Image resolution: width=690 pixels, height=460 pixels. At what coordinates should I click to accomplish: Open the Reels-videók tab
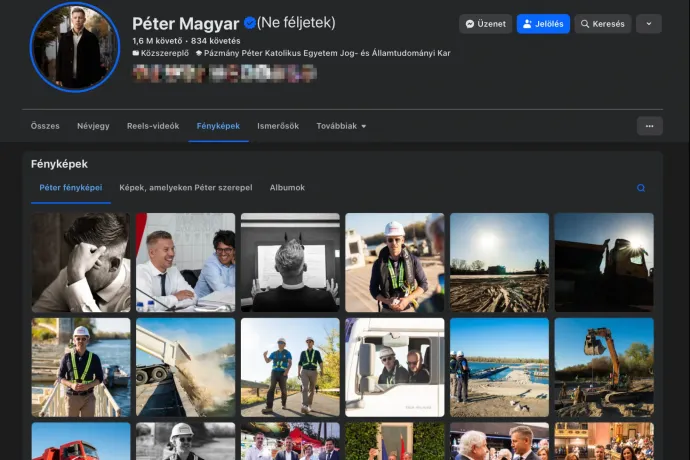tap(153, 126)
